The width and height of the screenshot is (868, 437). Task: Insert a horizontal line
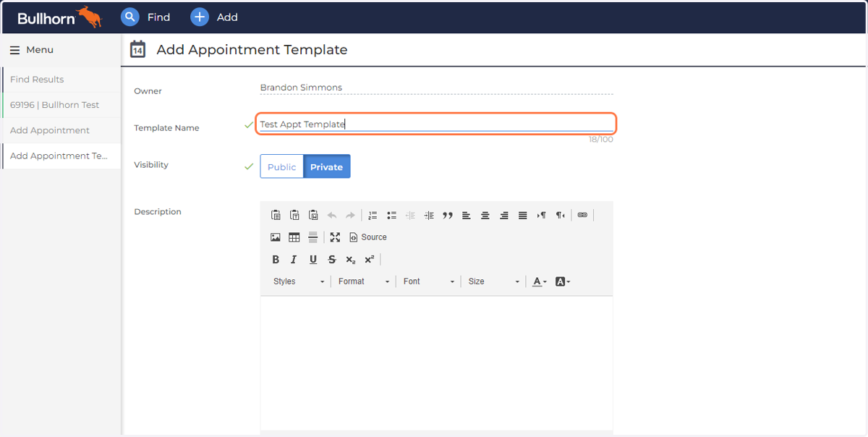[x=313, y=237]
